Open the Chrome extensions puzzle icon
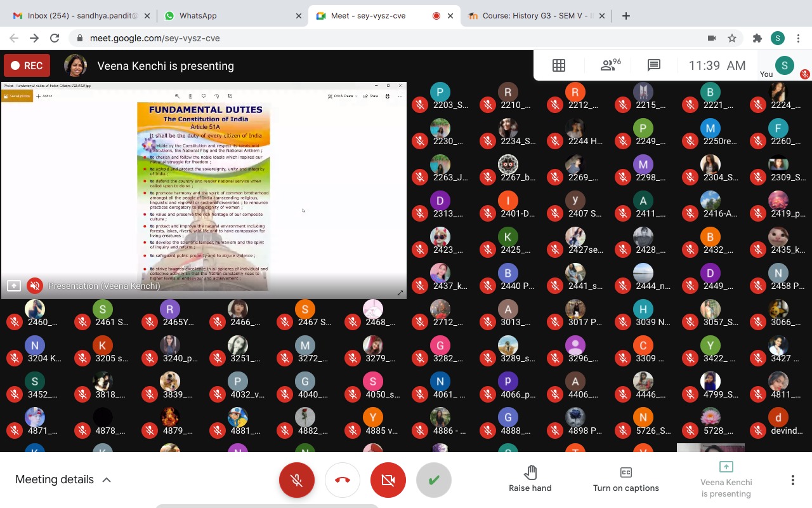The image size is (812, 508). click(x=757, y=38)
